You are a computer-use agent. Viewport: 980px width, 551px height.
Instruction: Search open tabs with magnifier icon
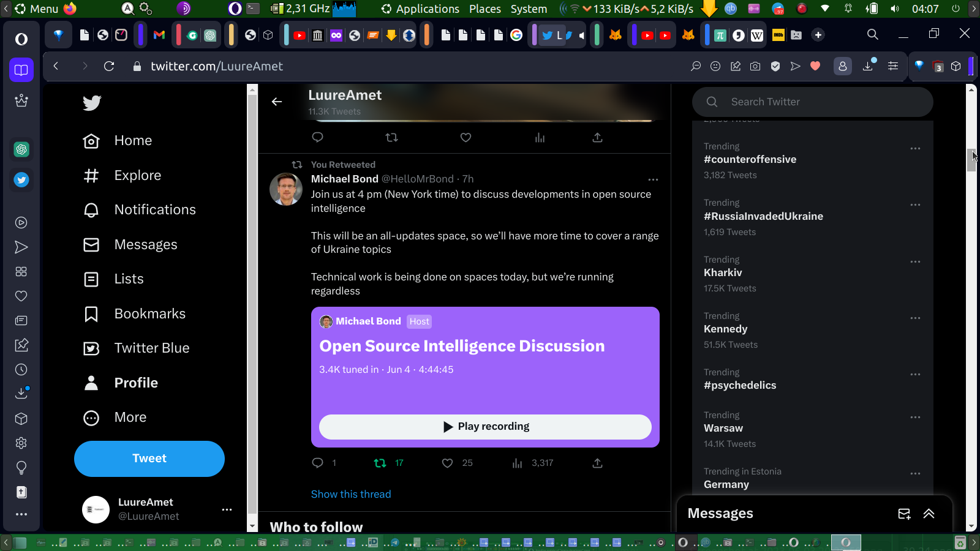click(873, 35)
